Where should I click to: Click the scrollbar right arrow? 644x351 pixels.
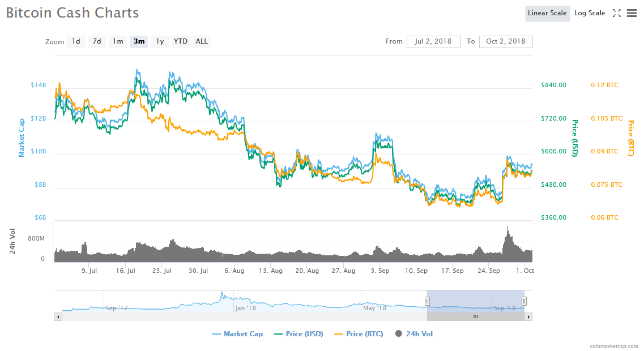pyautogui.click(x=528, y=317)
